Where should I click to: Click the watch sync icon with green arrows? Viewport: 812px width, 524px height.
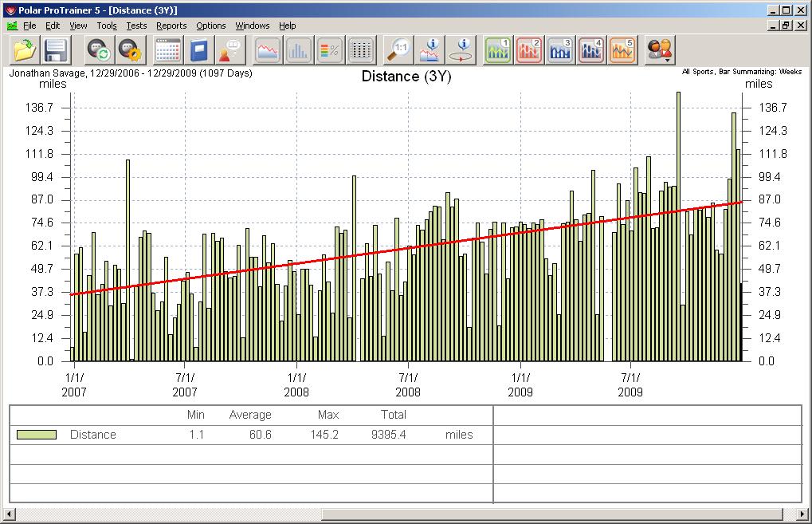pyautogui.click(x=98, y=50)
